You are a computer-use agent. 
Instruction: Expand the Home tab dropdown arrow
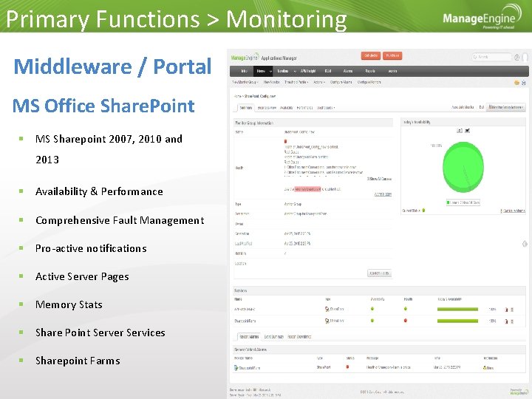[270, 71]
